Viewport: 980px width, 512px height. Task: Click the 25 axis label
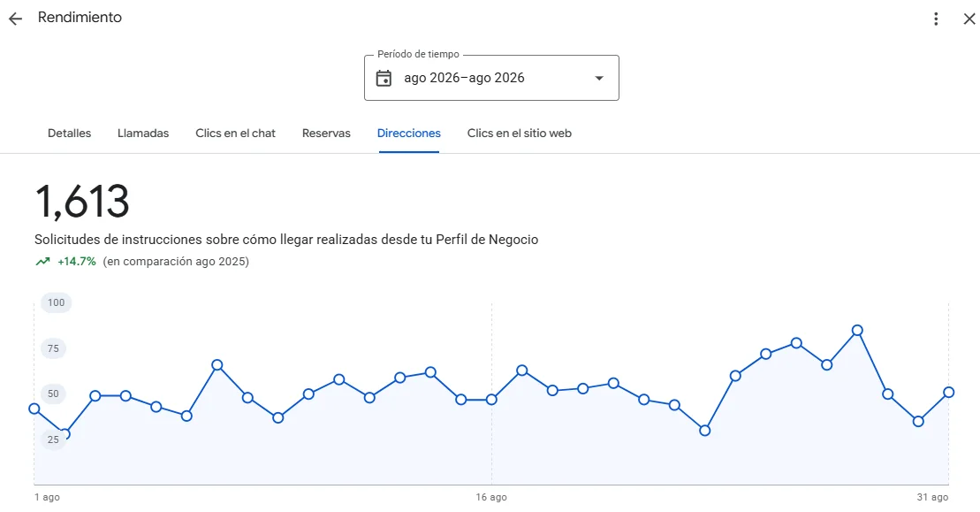pos(53,439)
